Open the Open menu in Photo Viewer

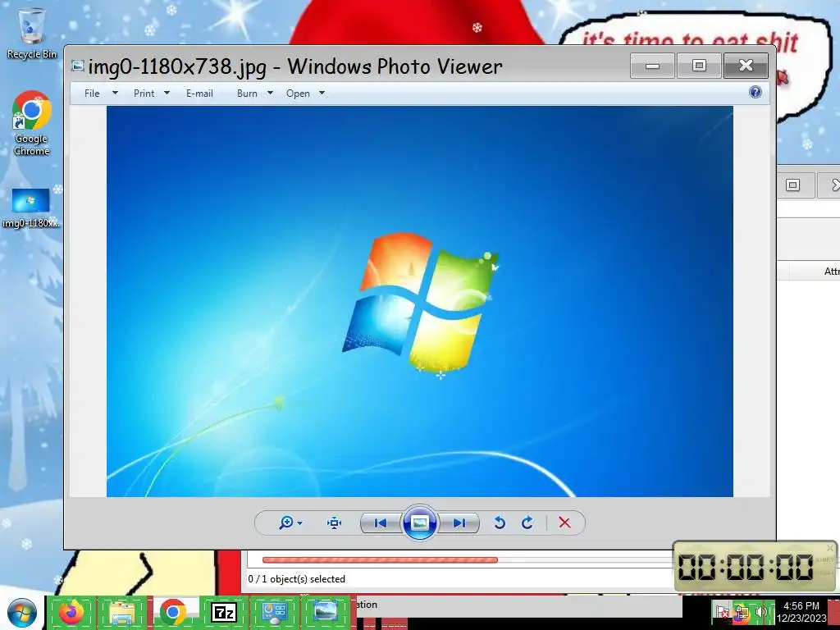click(298, 94)
